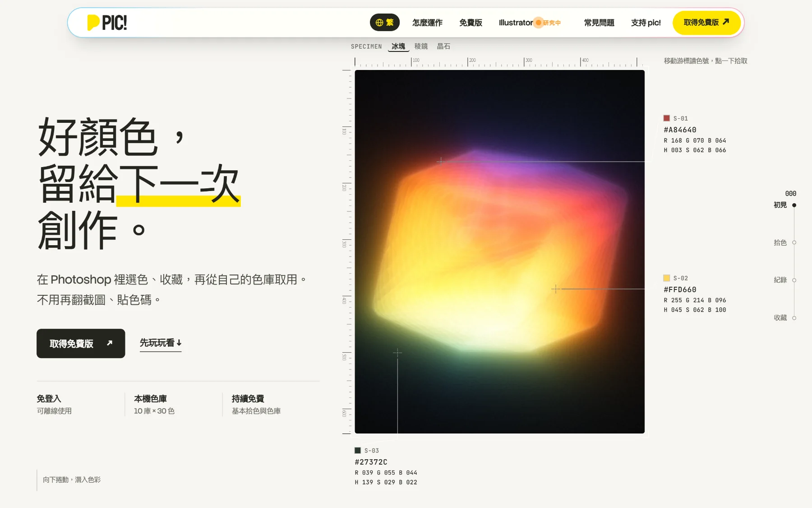
Task: Switch to the 晶石 specimen tab
Action: point(443,47)
